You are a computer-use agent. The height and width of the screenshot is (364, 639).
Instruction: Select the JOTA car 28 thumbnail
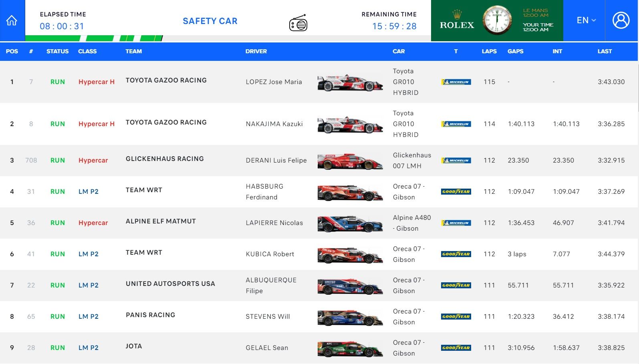point(350,349)
